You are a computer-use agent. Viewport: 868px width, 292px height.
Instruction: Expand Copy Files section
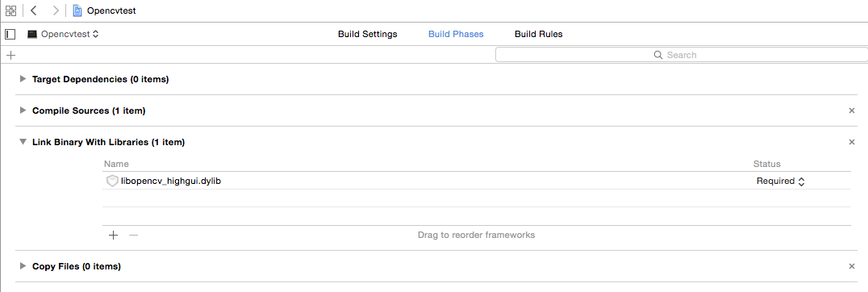(x=23, y=266)
